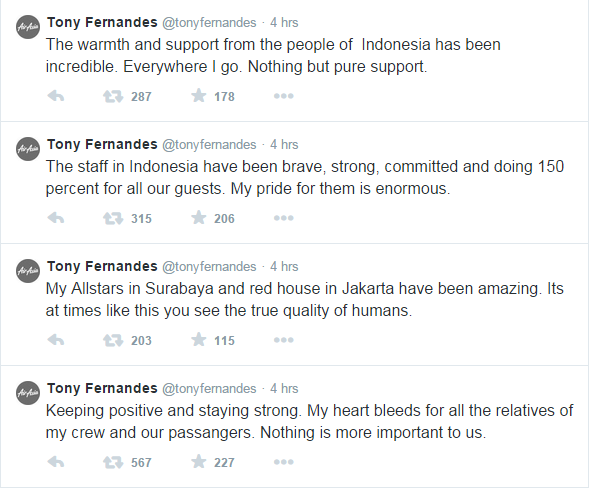Reply to the staff in Indonesia tweet

(x=56, y=218)
